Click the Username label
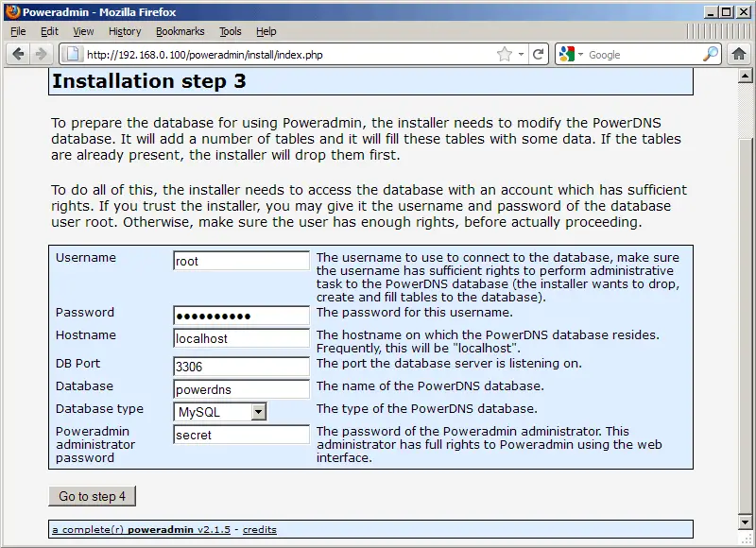Image resolution: width=756 pixels, height=548 pixels. coord(86,257)
